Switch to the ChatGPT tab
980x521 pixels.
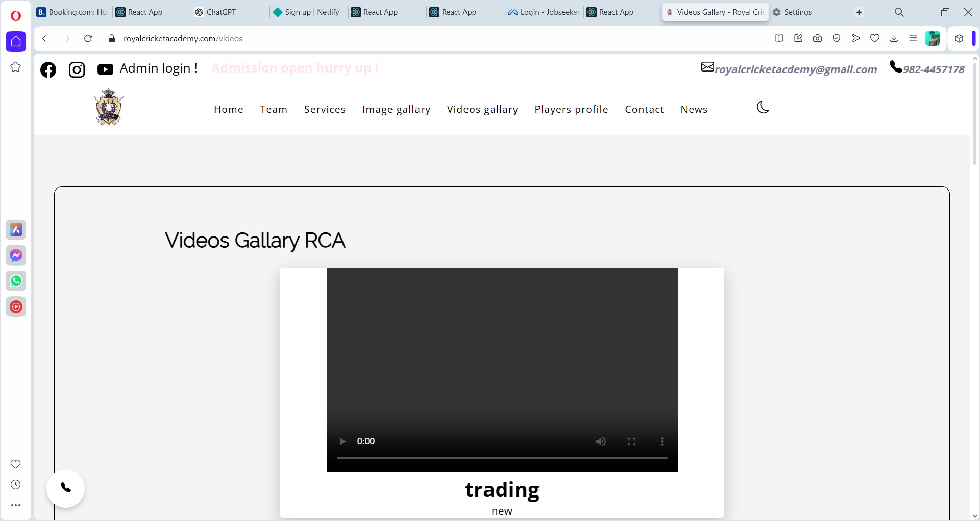click(x=221, y=12)
